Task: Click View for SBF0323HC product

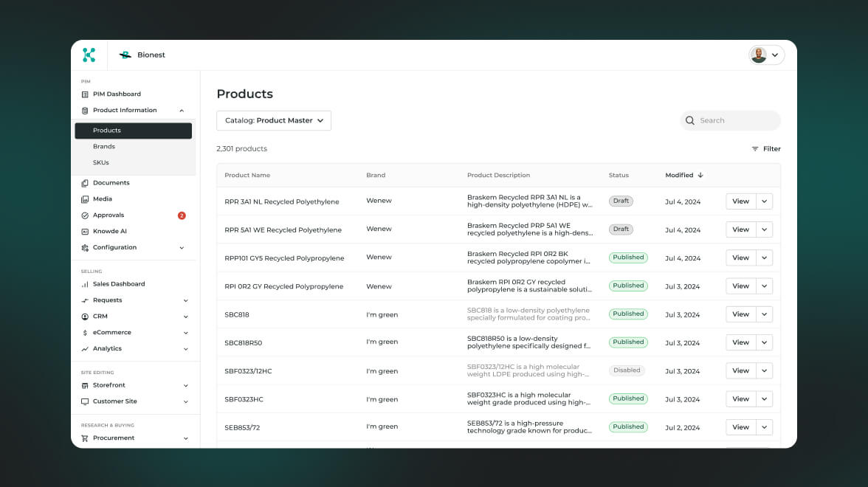Action: (x=740, y=399)
